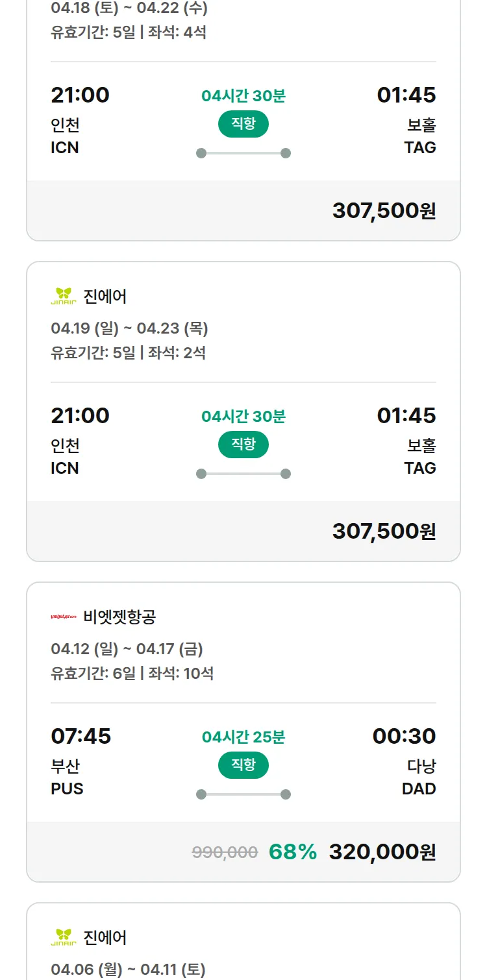
Task: Click the Jin Air logo on the 04.19 flight card
Action: [x=64, y=296]
